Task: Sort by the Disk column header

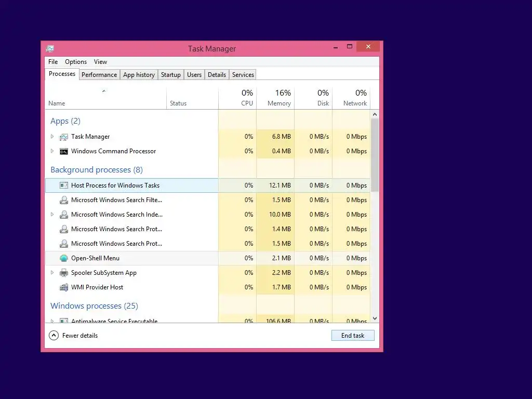Action: click(313, 98)
